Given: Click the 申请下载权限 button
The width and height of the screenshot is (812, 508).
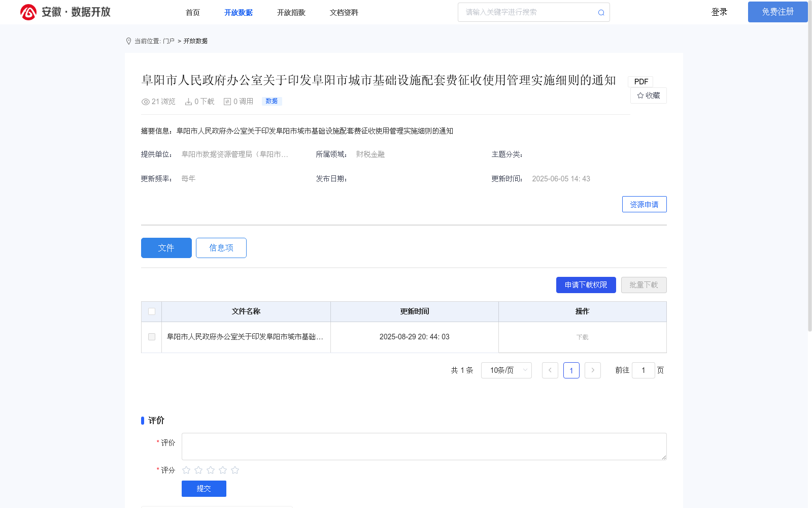Looking at the screenshot, I should click(x=586, y=285).
